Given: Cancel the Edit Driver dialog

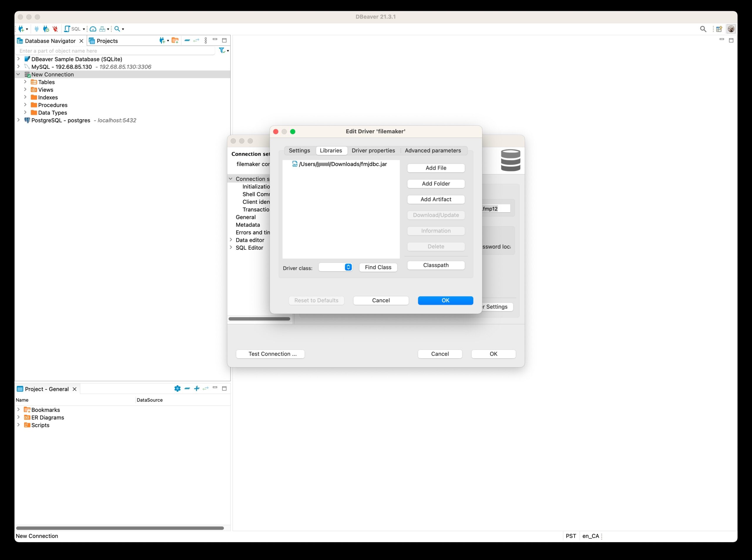Looking at the screenshot, I should click(381, 300).
